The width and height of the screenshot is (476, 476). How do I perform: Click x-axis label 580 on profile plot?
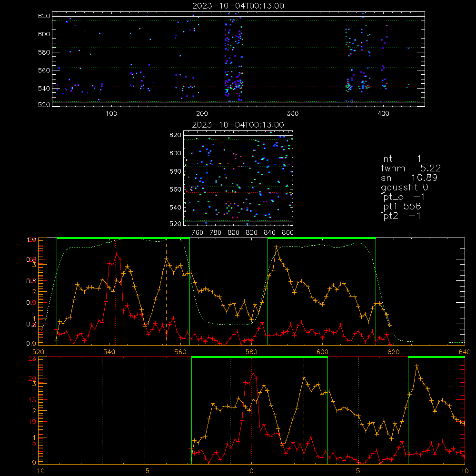251,352
